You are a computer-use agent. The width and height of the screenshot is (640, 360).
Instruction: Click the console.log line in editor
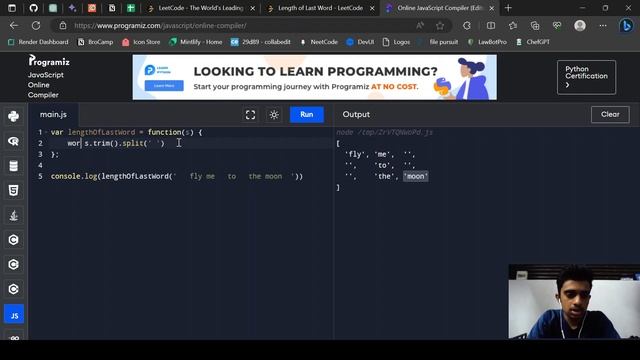pyautogui.click(x=177, y=176)
